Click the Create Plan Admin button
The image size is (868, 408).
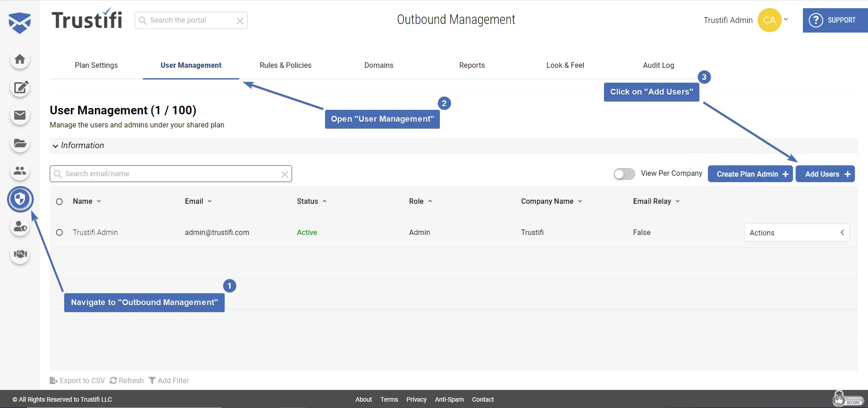coord(750,174)
